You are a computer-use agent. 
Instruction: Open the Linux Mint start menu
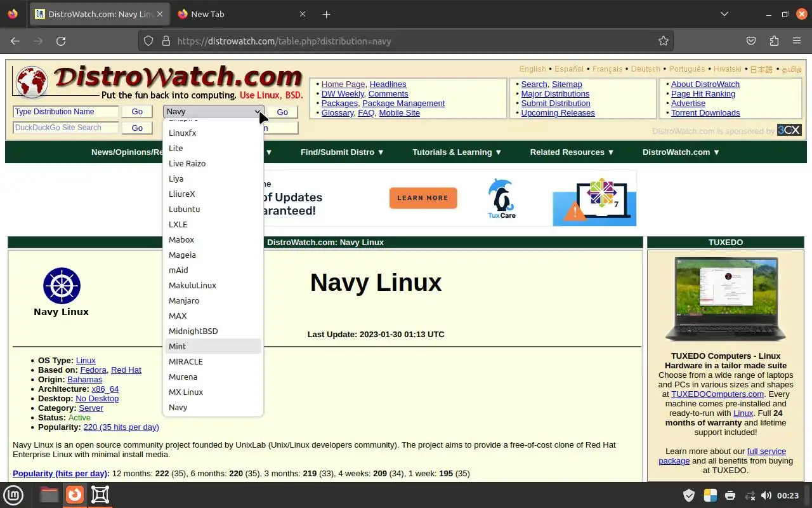click(13, 495)
